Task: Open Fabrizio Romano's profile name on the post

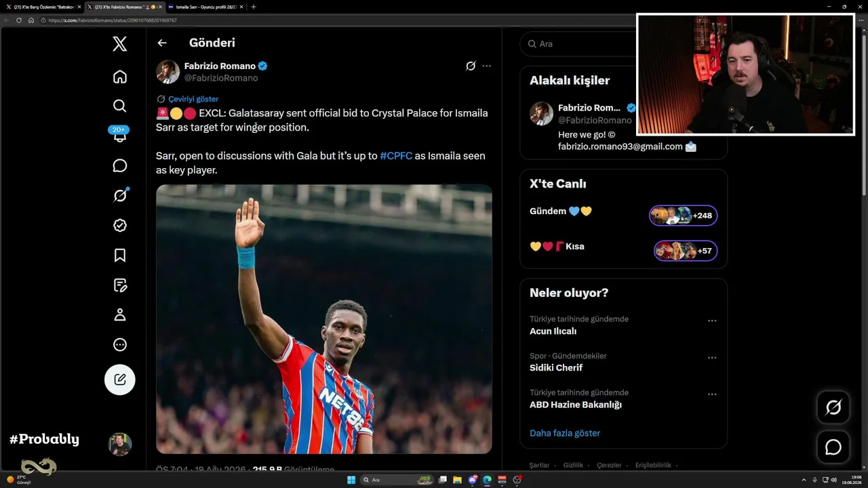Action: tap(220, 66)
